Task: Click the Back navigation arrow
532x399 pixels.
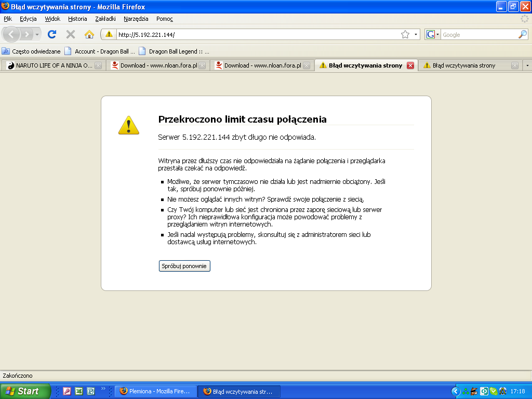Action: click(x=11, y=34)
